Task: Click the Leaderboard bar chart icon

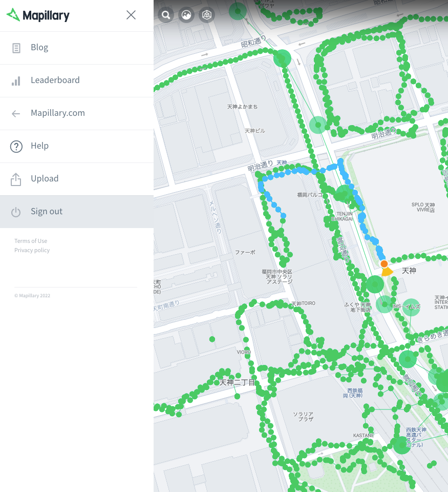Action: point(16,81)
